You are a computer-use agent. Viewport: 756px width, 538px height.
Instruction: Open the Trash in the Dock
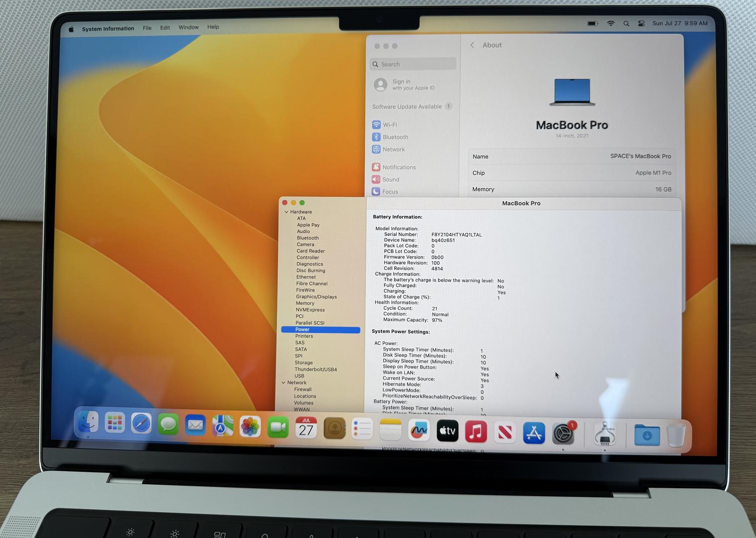pos(676,435)
